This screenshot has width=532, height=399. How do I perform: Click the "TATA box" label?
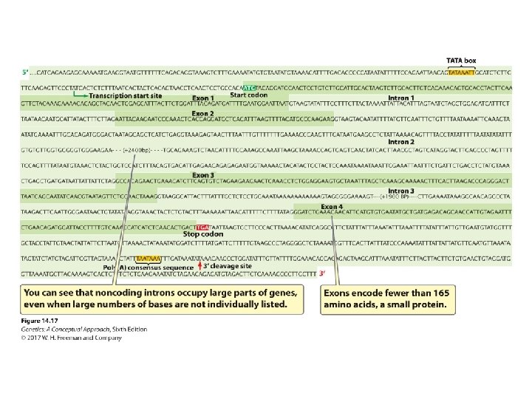461,61
